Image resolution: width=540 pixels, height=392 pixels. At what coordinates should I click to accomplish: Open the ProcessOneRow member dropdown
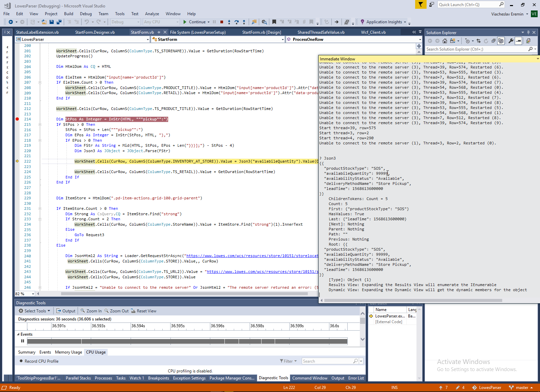[x=354, y=39]
